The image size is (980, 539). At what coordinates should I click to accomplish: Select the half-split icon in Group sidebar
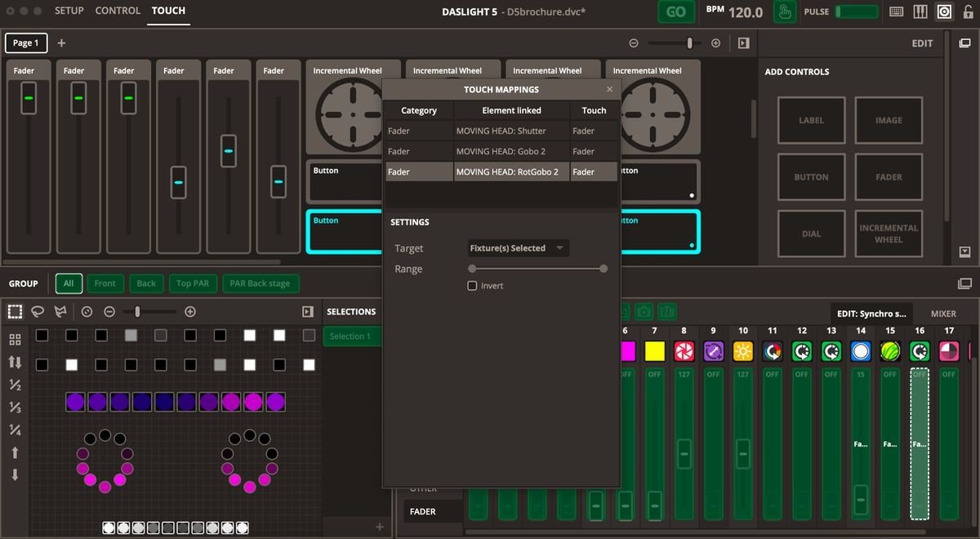[15, 385]
